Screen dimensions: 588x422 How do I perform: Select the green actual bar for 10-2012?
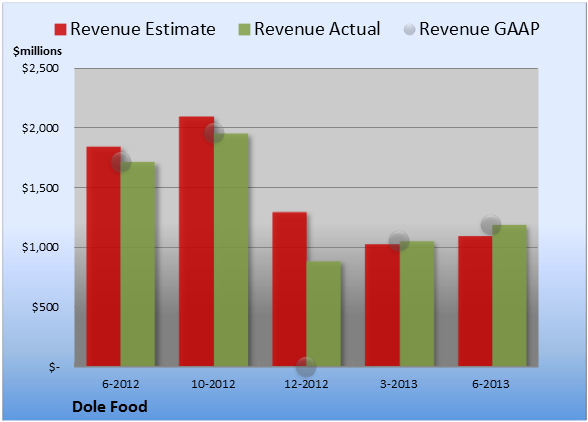[x=231, y=250]
